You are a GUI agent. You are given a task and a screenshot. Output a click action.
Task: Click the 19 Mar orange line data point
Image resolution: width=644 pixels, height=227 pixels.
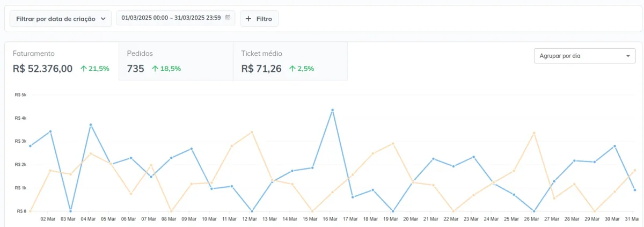(393, 143)
